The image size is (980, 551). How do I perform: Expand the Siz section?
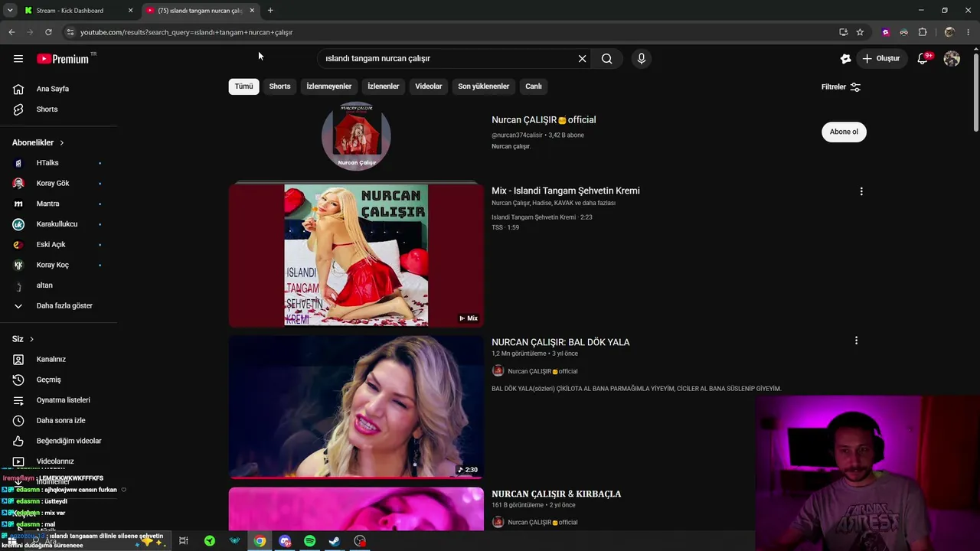23,339
